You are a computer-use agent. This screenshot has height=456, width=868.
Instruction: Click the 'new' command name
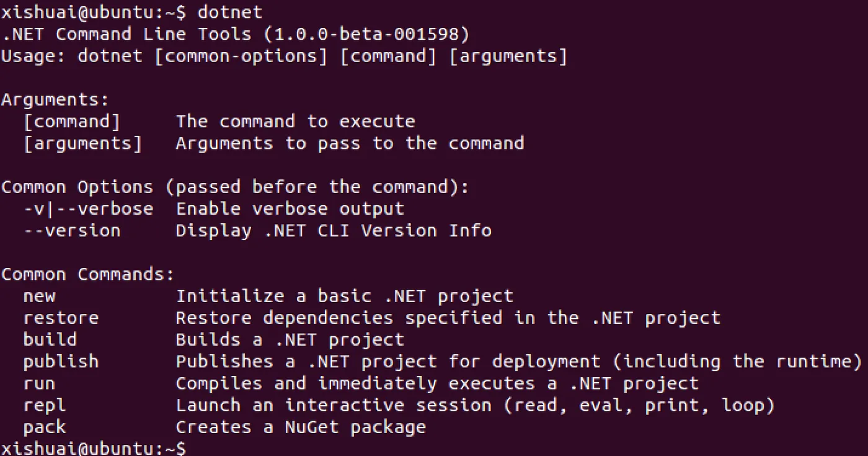click(39, 296)
